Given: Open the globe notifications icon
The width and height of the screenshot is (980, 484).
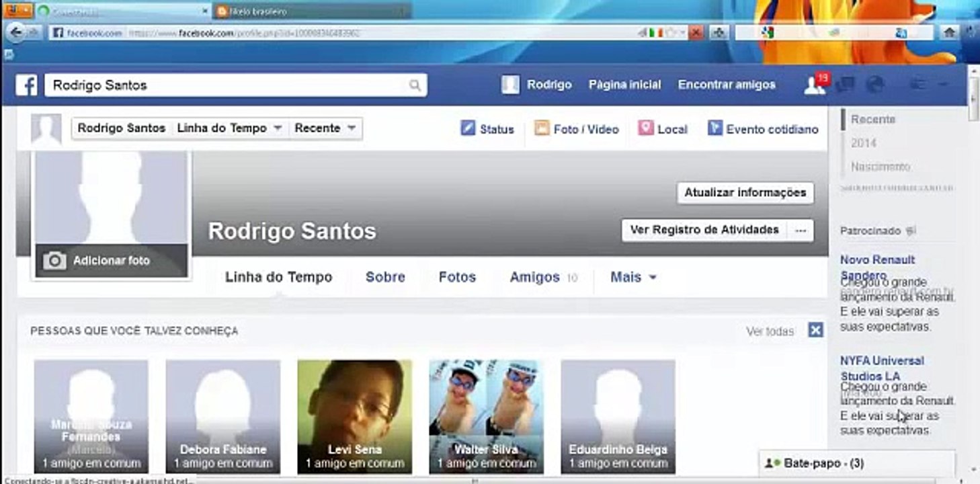Looking at the screenshot, I should pos(874,85).
